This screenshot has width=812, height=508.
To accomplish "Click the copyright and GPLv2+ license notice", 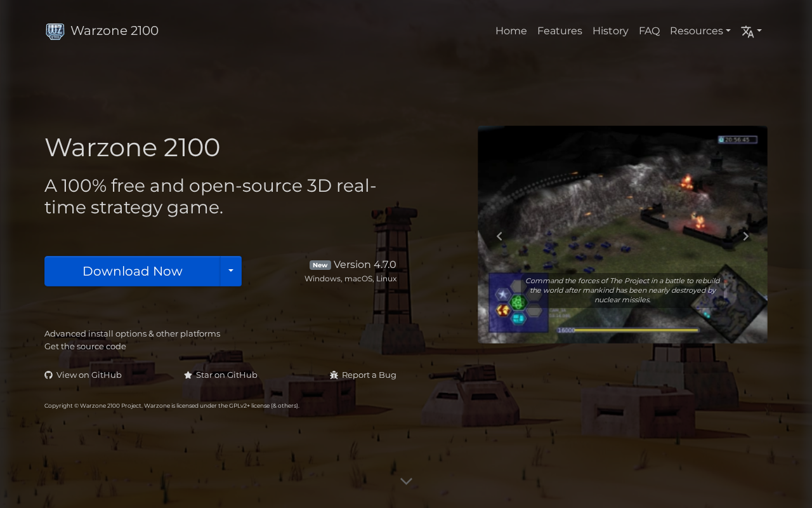I will click(172, 406).
